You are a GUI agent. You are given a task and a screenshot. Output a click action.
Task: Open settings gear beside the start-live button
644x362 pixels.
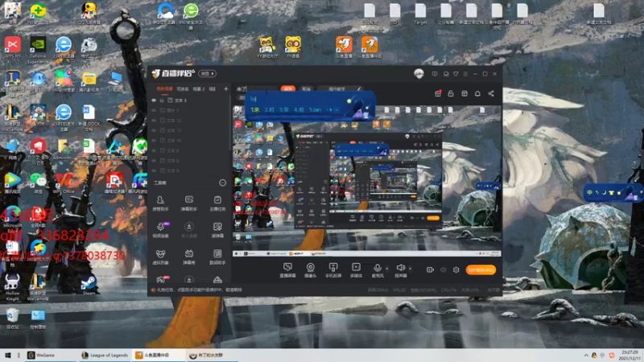[x=456, y=269]
